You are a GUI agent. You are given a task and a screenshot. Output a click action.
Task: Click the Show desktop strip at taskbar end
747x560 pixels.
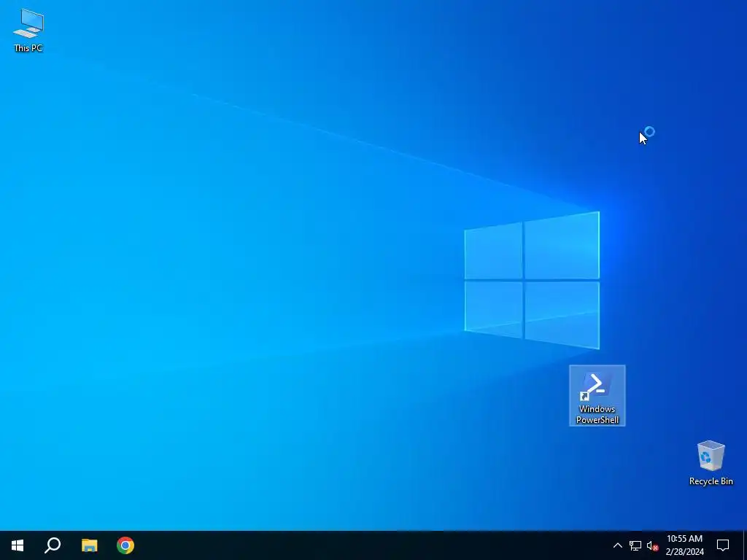(x=745, y=545)
